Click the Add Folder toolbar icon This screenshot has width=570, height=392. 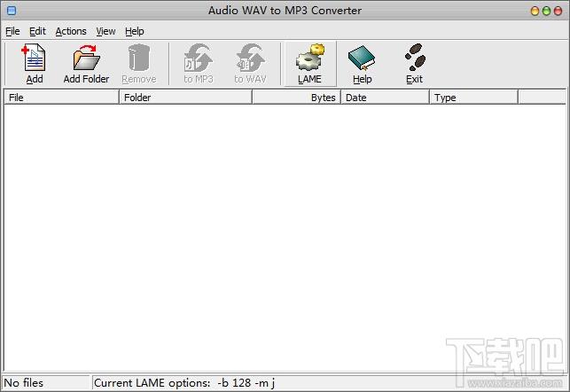86,58
